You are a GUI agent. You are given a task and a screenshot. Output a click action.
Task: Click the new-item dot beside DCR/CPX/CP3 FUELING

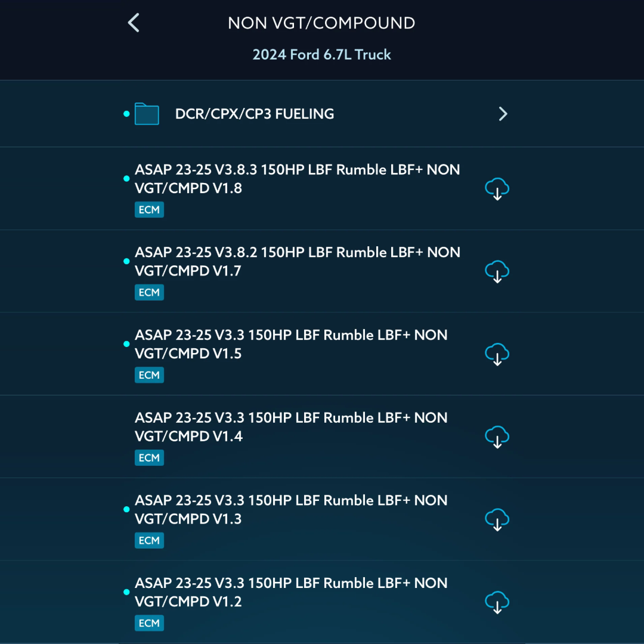126,114
